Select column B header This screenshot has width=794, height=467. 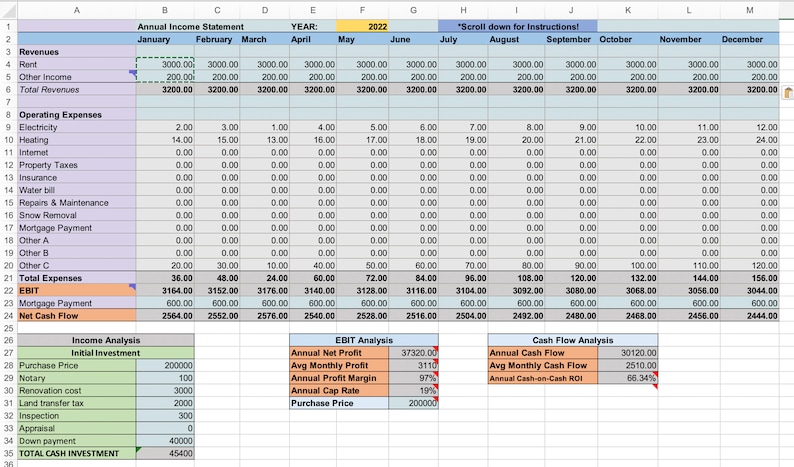tap(165, 10)
